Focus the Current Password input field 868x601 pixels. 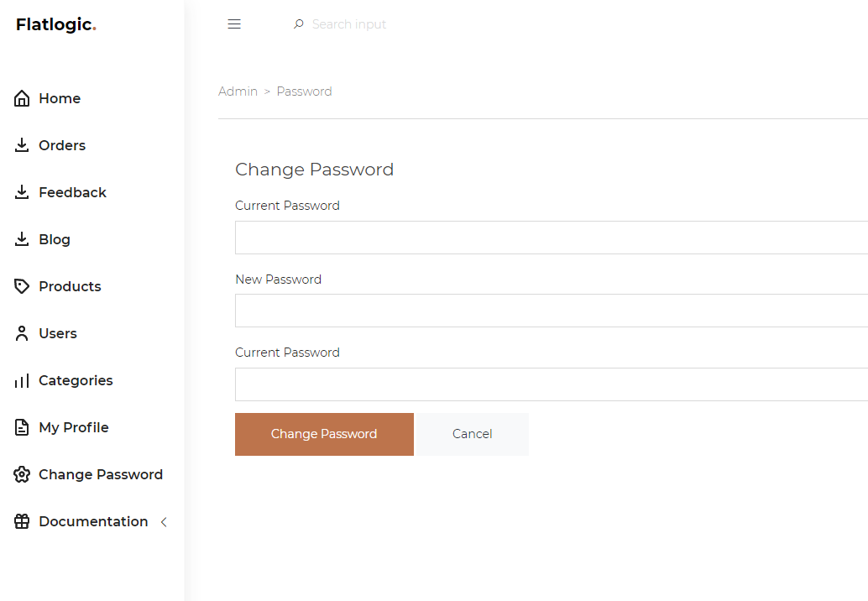504,238
